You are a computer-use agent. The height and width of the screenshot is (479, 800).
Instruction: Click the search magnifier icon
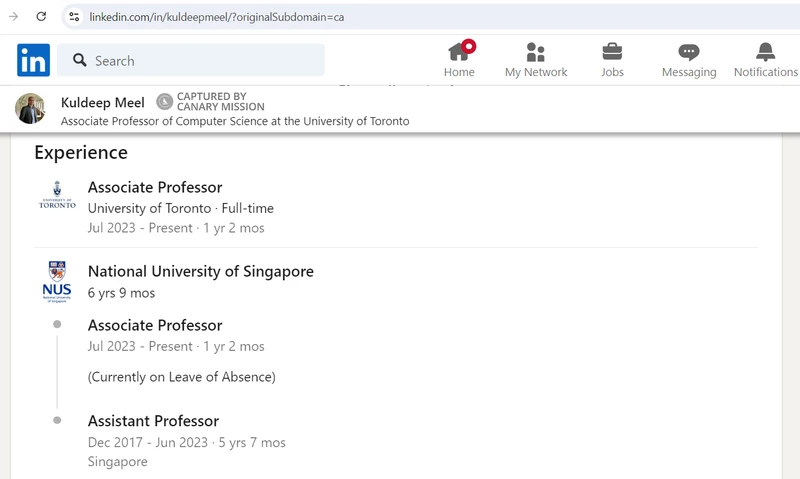pyautogui.click(x=80, y=60)
